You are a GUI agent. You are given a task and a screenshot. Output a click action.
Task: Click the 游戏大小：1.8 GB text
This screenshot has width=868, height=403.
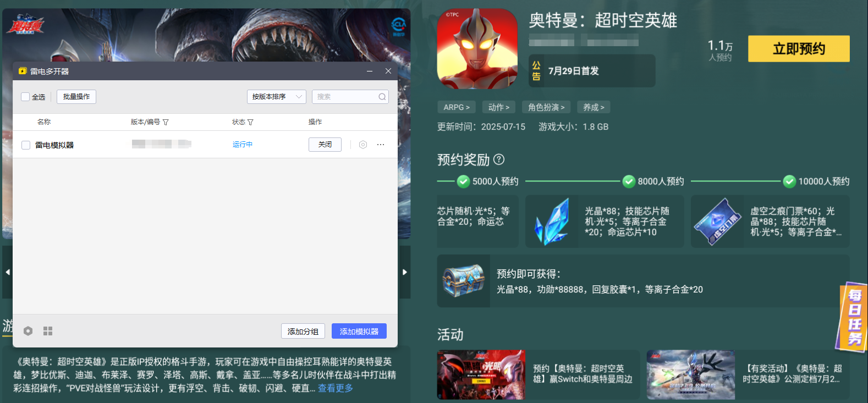574,127
